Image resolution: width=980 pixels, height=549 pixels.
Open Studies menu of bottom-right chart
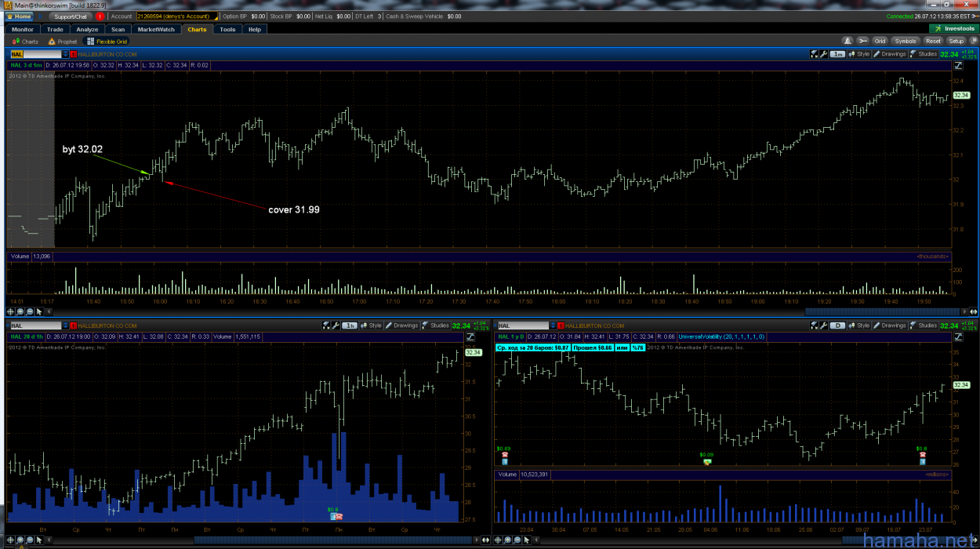(924, 325)
